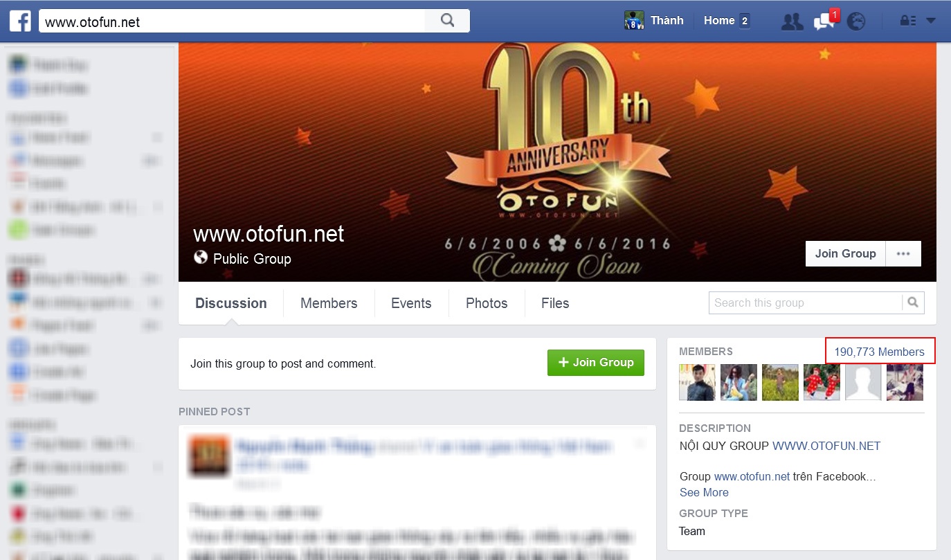951x560 pixels.
Task: Expand the description with See More
Action: pos(703,492)
